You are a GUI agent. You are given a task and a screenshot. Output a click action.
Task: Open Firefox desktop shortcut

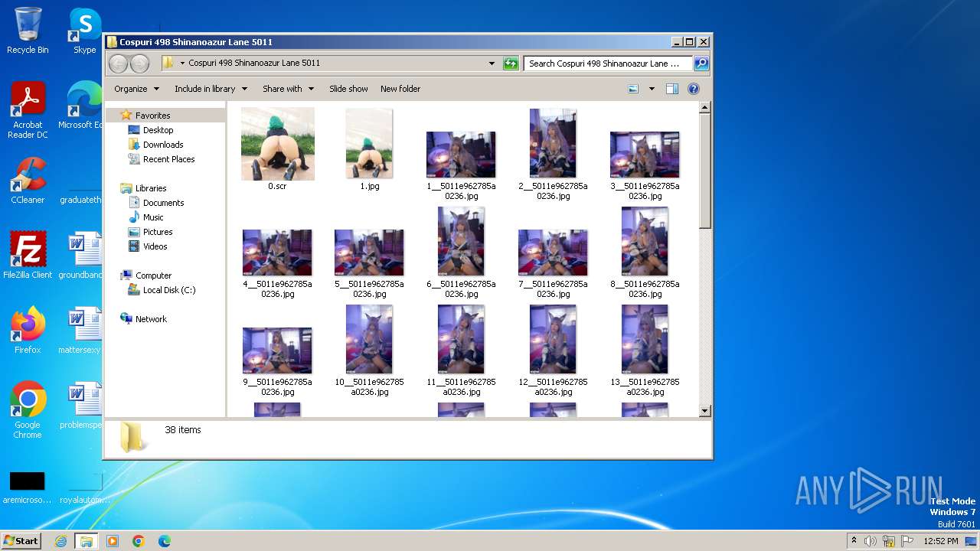tap(28, 331)
